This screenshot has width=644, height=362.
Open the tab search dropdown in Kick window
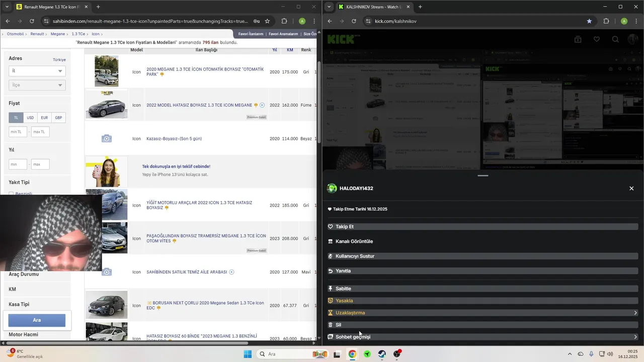pos(329,7)
